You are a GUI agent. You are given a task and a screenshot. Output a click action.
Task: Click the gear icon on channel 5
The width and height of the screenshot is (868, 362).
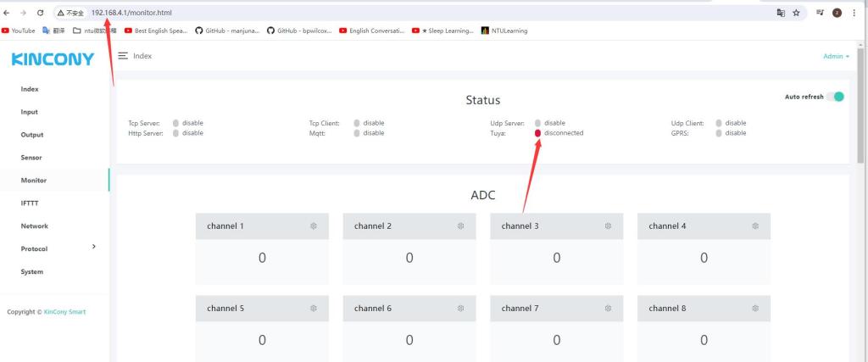point(314,309)
